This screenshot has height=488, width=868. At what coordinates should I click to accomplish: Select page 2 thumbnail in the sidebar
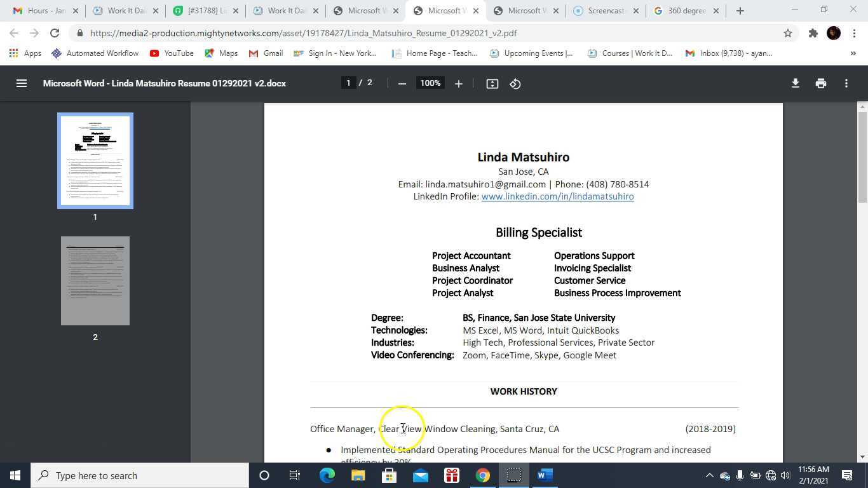(x=95, y=280)
